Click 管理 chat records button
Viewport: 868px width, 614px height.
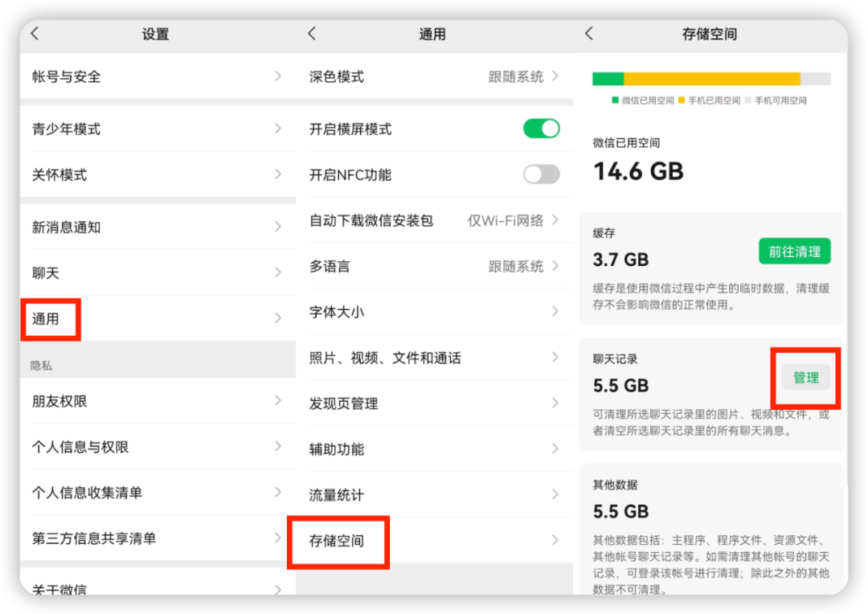(805, 378)
